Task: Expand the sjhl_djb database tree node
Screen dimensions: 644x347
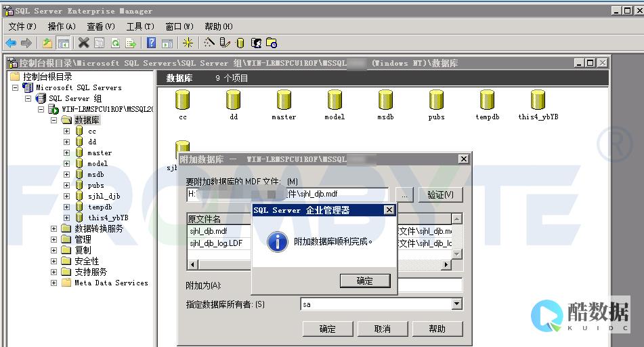Action: pos(66,196)
